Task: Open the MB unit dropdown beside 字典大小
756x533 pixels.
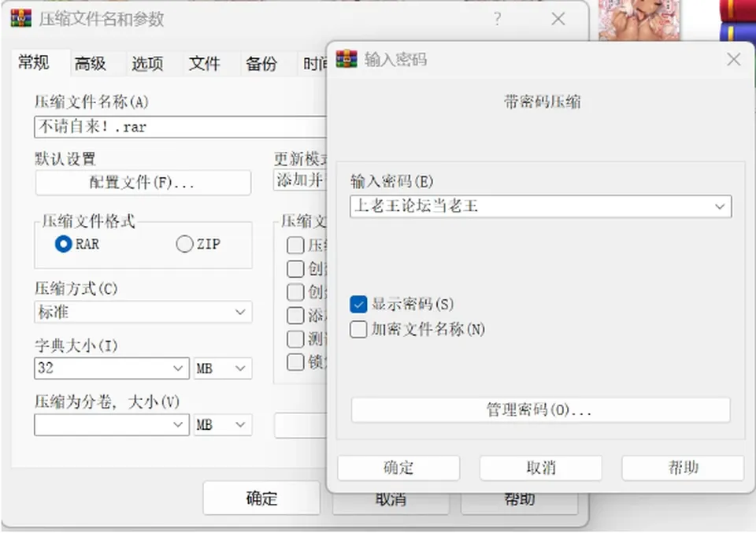Action: [x=223, y=368]
